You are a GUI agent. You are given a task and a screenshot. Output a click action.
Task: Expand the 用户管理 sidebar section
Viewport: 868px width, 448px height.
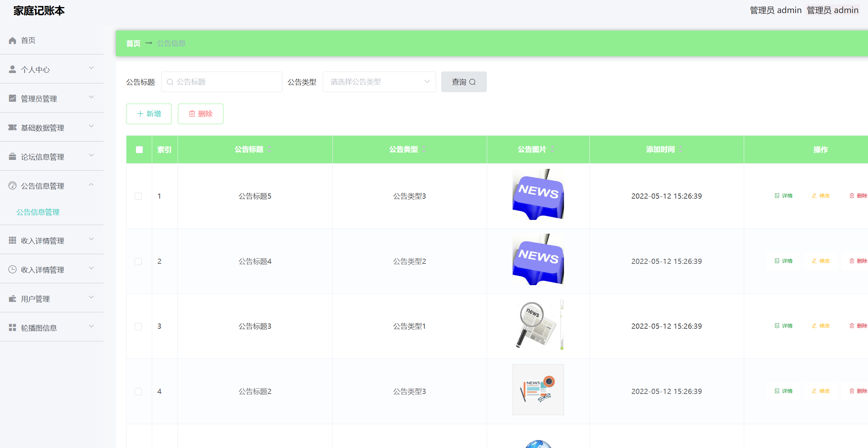pos(52,298)
